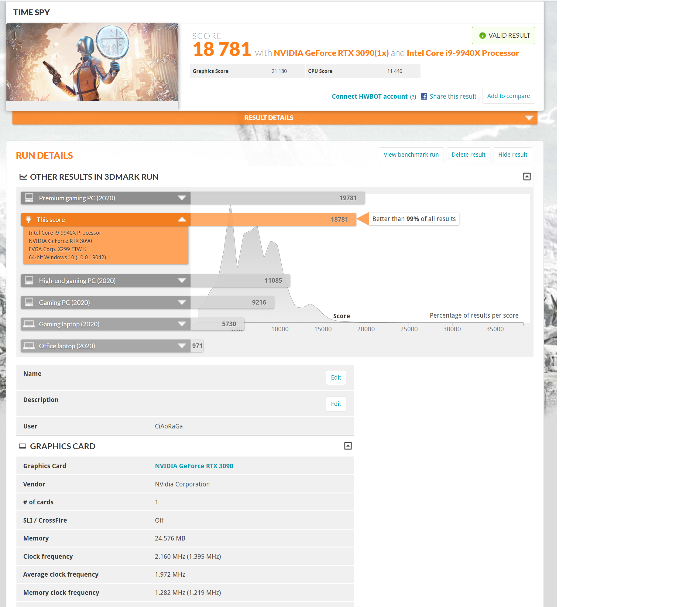Click the orange 18781 score bar
Viewport: 700px width, 607px height.
(273, 220)
